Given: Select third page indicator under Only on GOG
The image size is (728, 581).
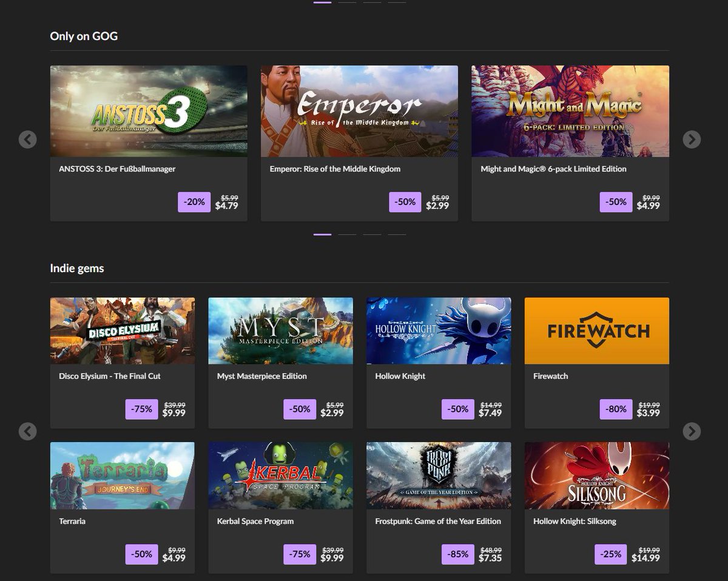Looking at the screenshot, I should [372, 234].
